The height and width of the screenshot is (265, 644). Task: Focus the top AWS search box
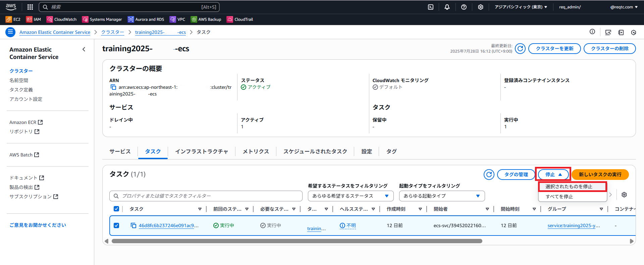(x=129, y=7)
